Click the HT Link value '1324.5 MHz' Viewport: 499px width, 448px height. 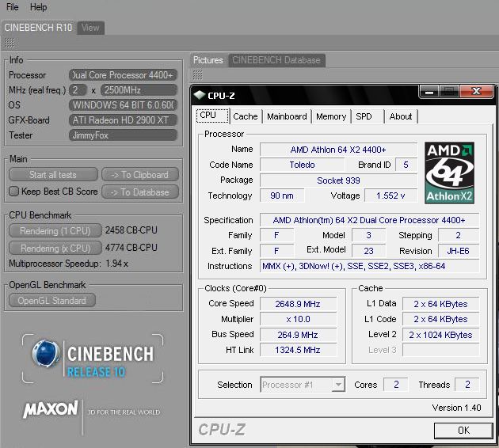[298, 350]
